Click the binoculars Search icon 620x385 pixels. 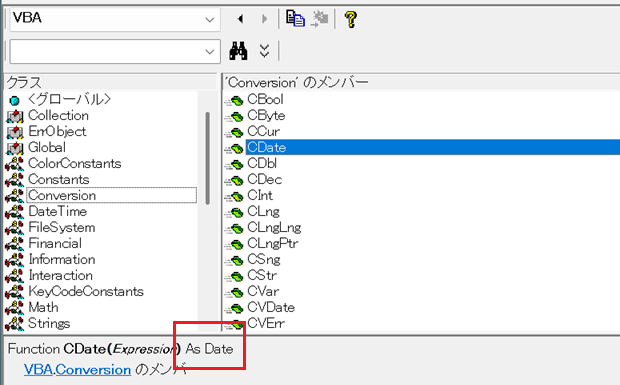pos(238,51)
